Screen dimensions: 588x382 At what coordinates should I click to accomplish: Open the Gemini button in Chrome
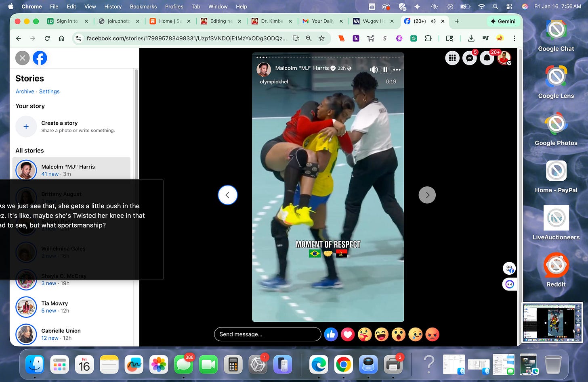coord(503,21)
